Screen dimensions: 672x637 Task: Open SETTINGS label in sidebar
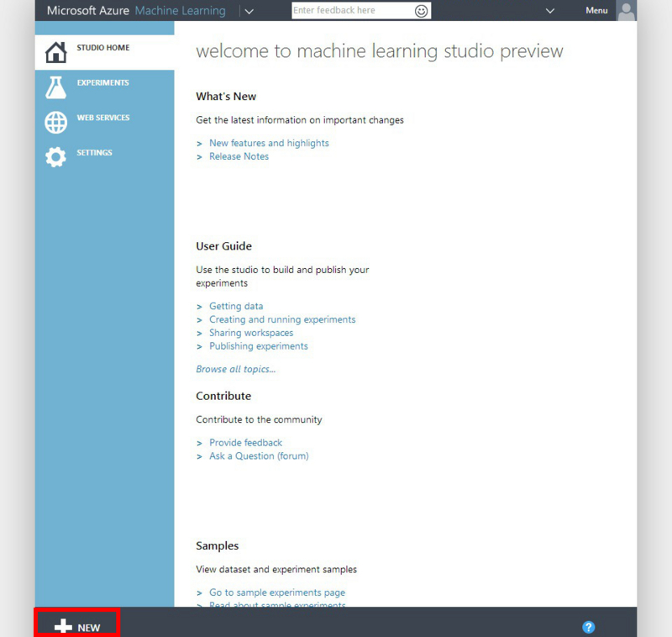pyautogui.click(x=94, y=153)
